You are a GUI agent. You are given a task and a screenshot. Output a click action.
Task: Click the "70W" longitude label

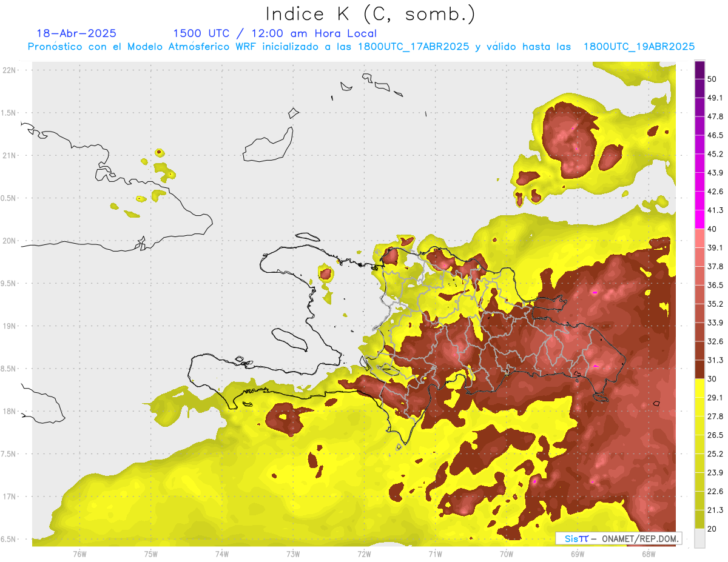(506, 554)
